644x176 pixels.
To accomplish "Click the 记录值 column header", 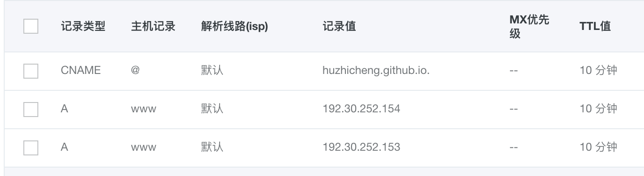I will point(339,26).
